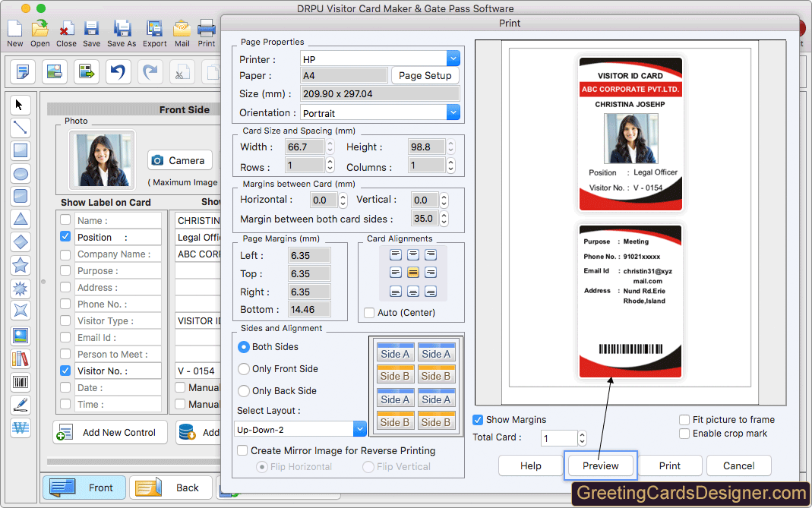Click the Print button in the dialog
The height and width of the screenshot is (508, 812).
(x=670, y=465)
